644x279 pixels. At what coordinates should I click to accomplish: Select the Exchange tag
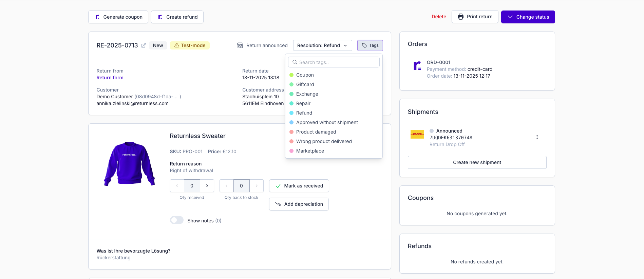pyautogui.click(x=334, y=94)
